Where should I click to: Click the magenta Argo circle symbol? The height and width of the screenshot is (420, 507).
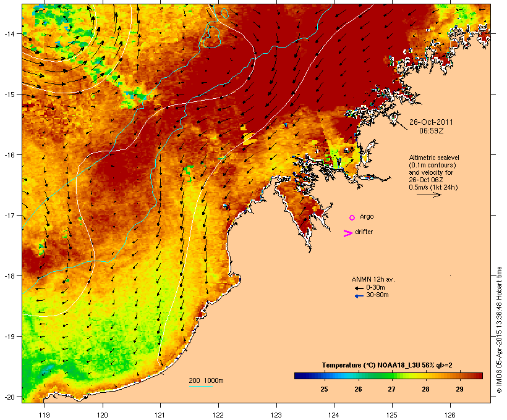click(352, 218)
